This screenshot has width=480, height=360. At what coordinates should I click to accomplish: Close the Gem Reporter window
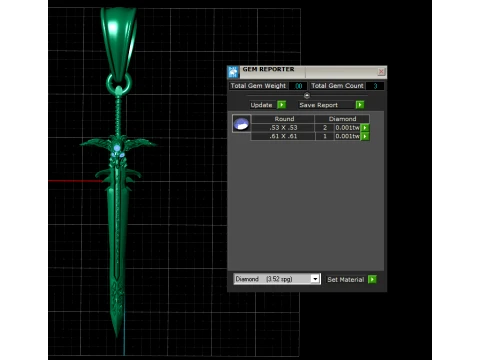click(381, 71)
